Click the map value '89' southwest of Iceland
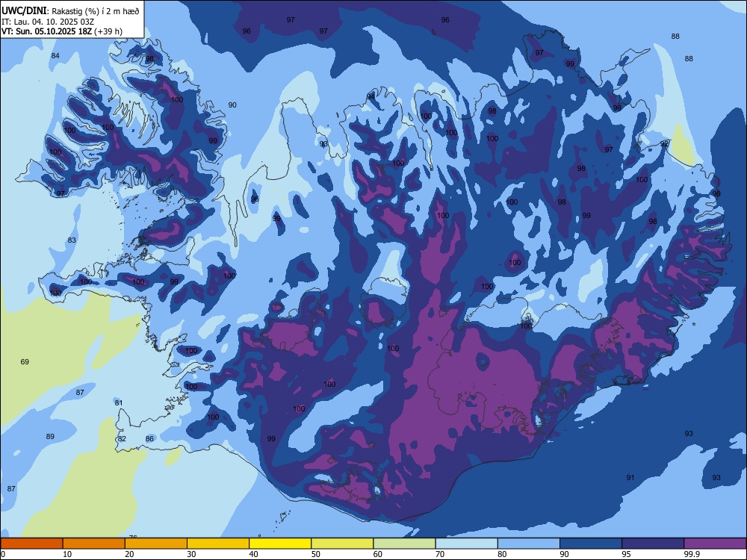 click(x=50, y=436)
